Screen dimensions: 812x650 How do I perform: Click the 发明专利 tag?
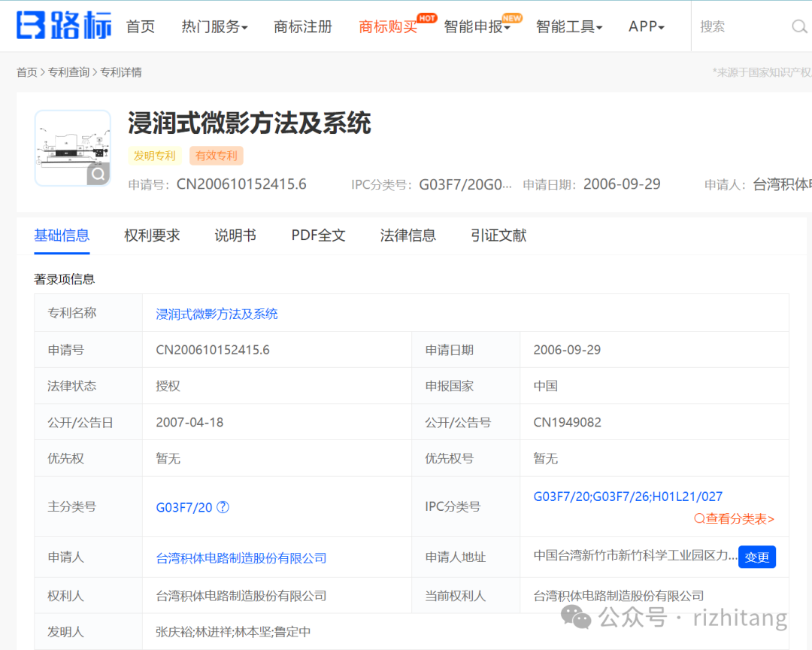click(155, 156)
